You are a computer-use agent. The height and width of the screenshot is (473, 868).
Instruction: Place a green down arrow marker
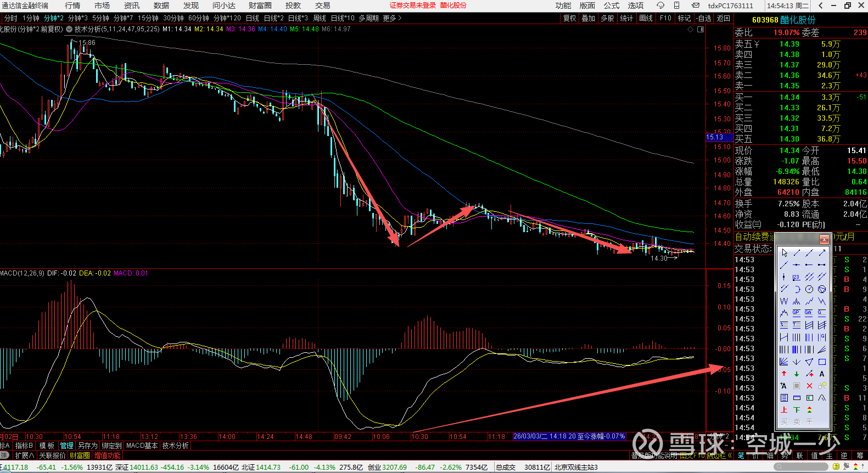tap(797, 374)
